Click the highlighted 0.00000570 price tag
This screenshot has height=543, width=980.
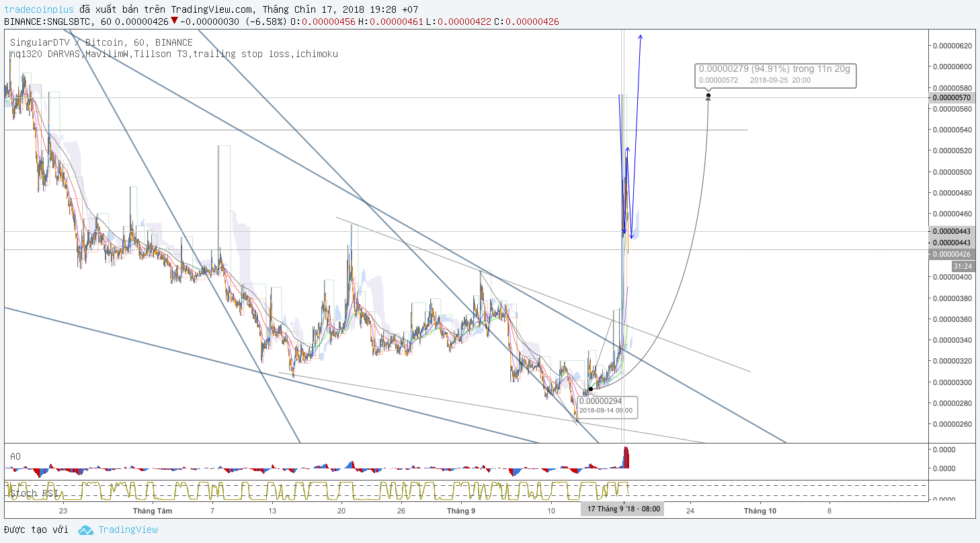[952, 97]
